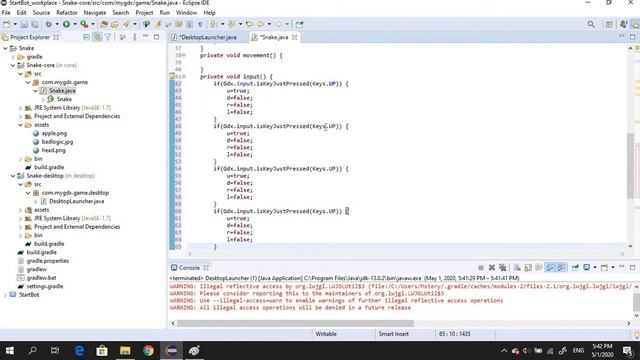The width and height of the screenshot is (640, 360).
Task: Expand the StartBot project
Action: [x=5, y=295]
